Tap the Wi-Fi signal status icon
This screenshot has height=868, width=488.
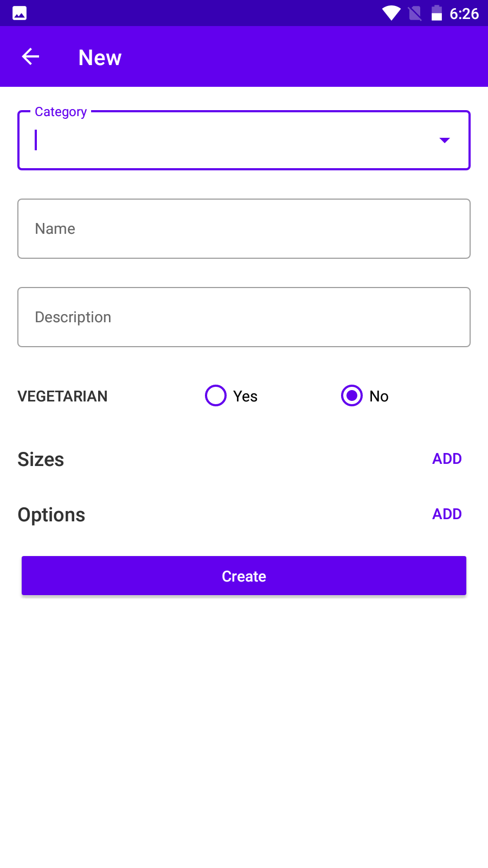click(x=391, y=13)
